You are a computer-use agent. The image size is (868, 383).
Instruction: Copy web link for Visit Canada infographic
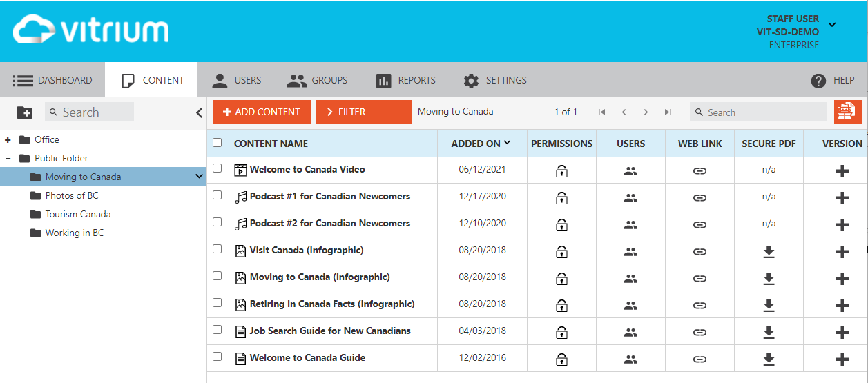700,252
